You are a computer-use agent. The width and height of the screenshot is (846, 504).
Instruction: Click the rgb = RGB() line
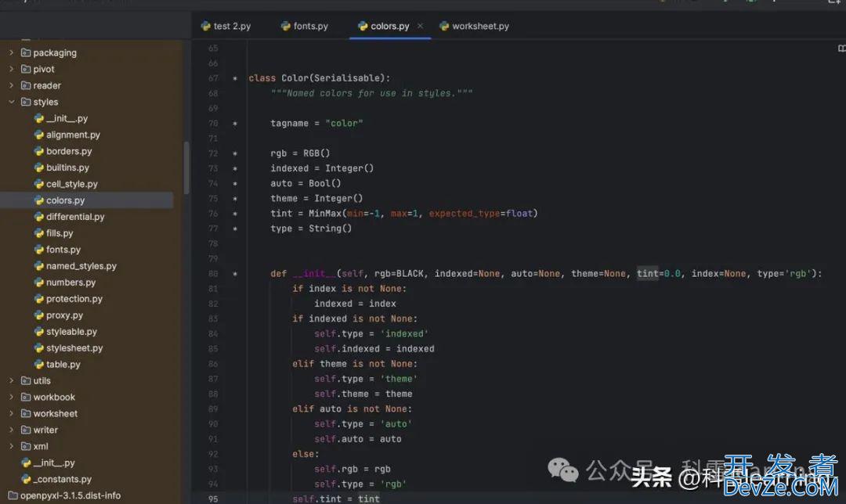[300, 153]
